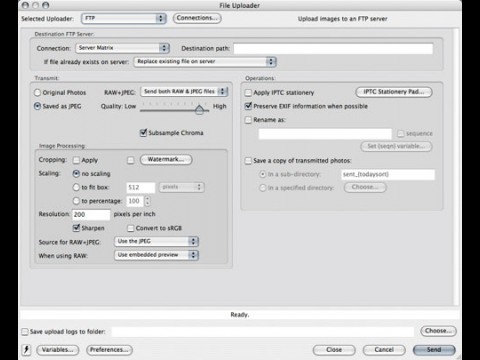
Task: Toggle the Sharpen checkbox
Action: [76, 228]
